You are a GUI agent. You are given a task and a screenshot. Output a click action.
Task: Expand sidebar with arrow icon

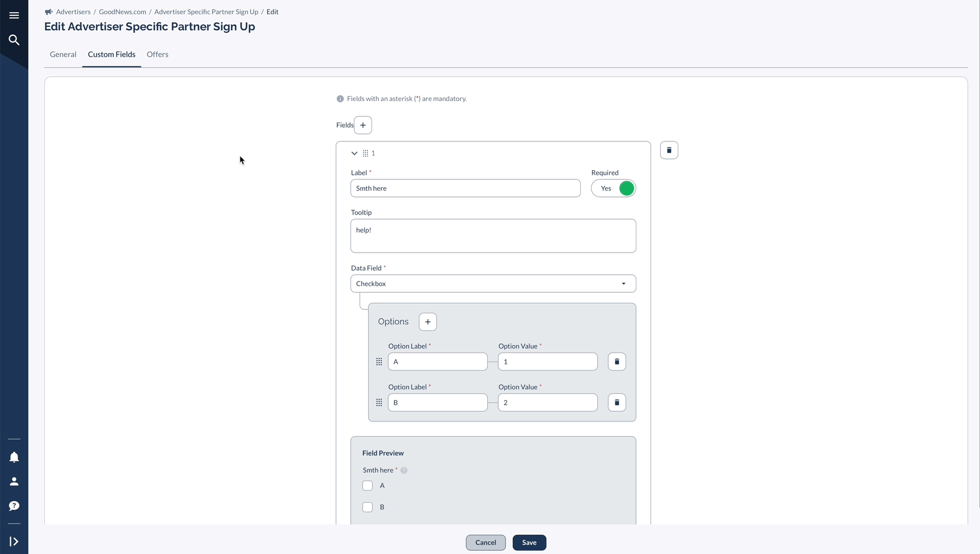pyautogui.click(x=14, y=542)
